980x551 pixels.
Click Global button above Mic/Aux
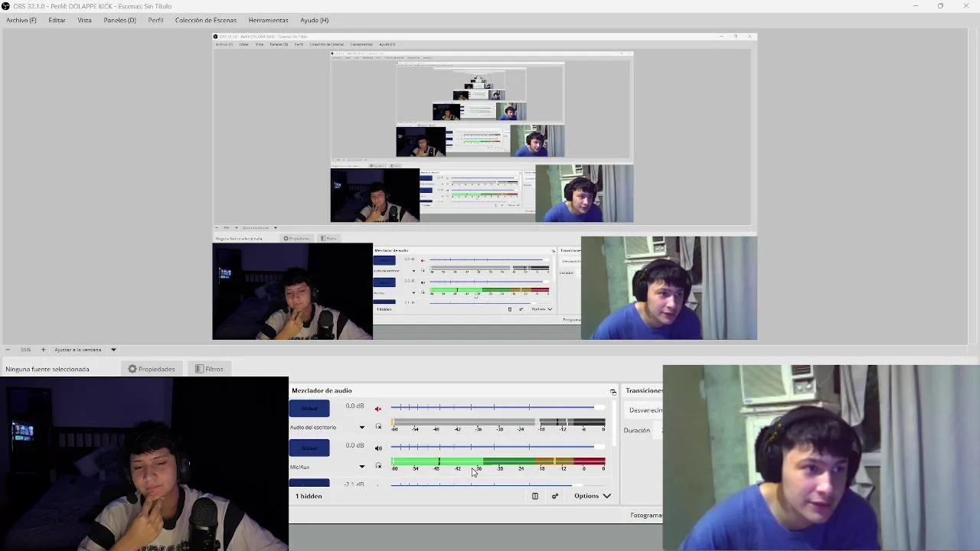[x=309, y=448]
